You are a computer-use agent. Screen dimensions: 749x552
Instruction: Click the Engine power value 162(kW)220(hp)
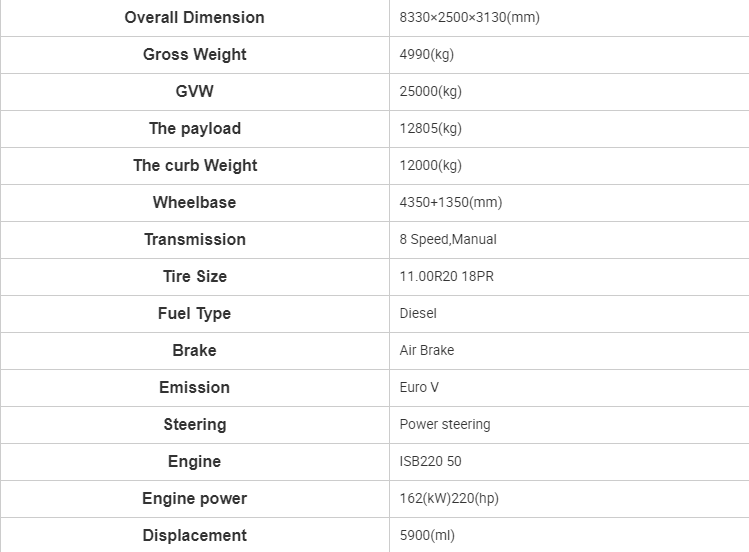pyautogui.click(x=449, y=499)
